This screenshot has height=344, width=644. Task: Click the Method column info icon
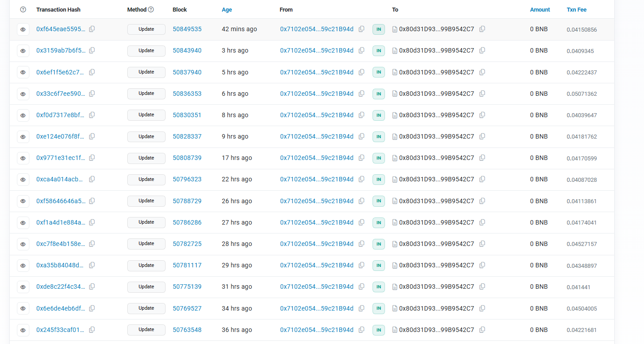[151, 9]
